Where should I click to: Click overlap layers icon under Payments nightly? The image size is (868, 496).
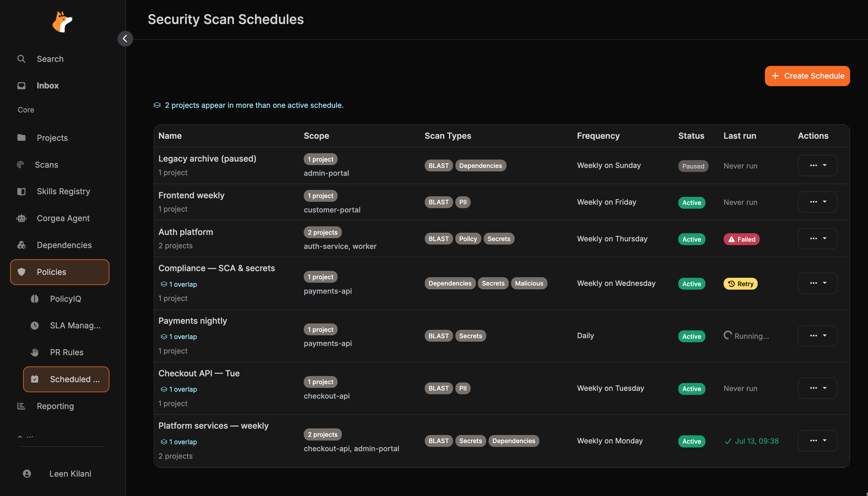tap(164, 336)
